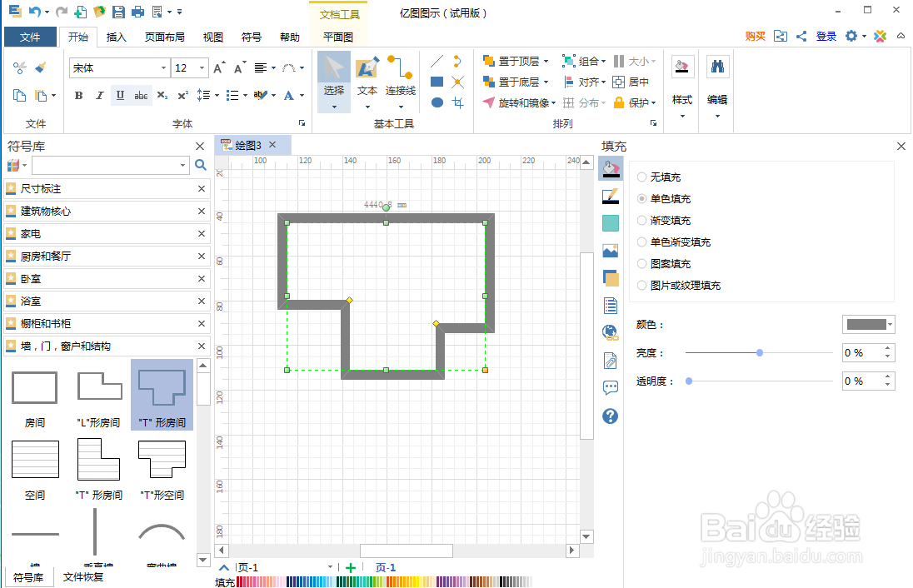This screenshot has height=588, width=913.
Task: Open the 文件 menu
Action: pos(30,37)
